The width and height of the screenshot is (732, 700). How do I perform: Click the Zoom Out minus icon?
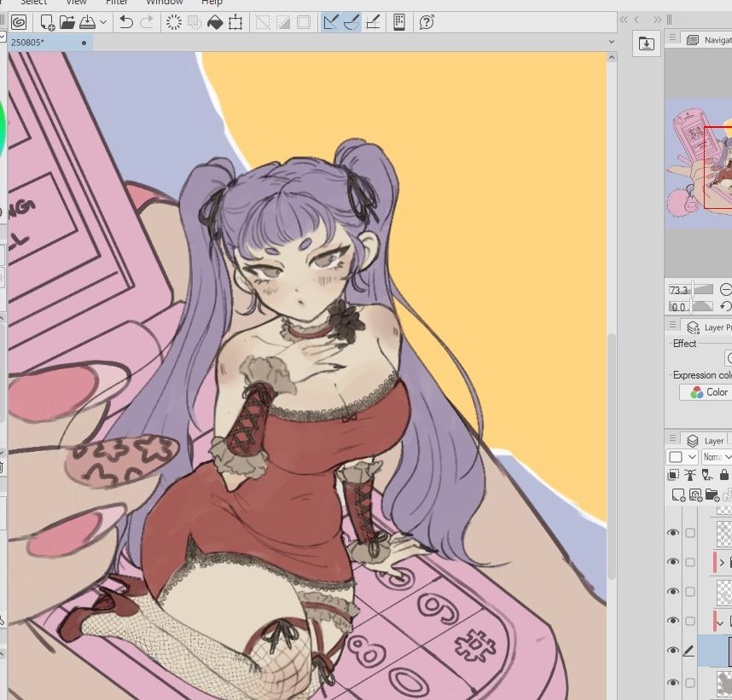tap(725, 290)
